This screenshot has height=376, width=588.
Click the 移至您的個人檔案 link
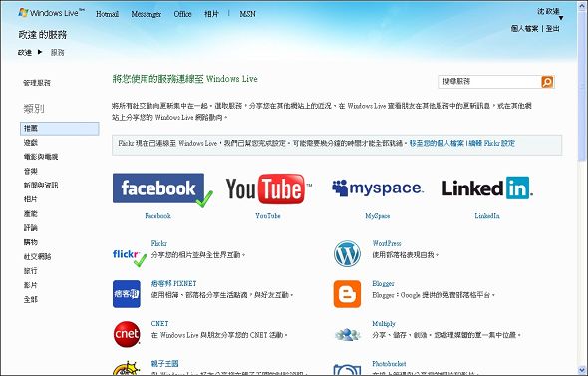point(437,143)
